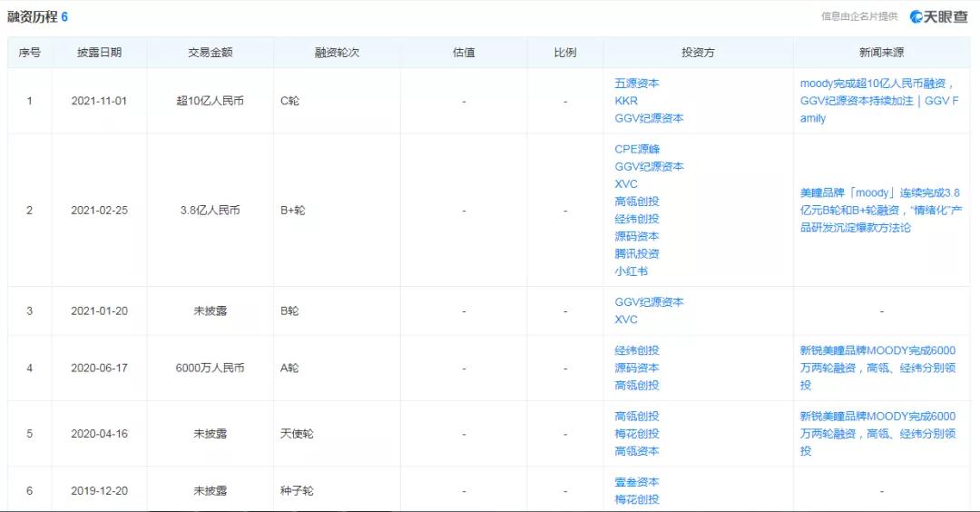This screenshot has width=980, height=512.
Task: Select the C轮 round cell
Action: 289,101
